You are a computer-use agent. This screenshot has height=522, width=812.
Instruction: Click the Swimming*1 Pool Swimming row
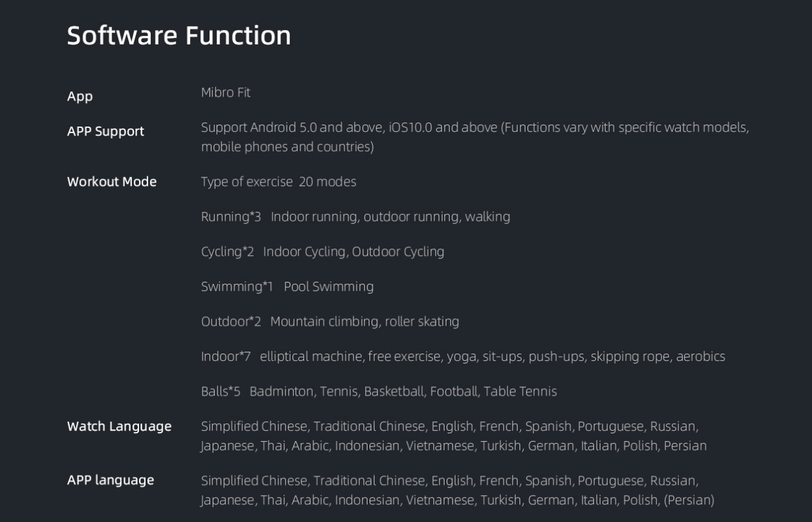tap(287, 286)
